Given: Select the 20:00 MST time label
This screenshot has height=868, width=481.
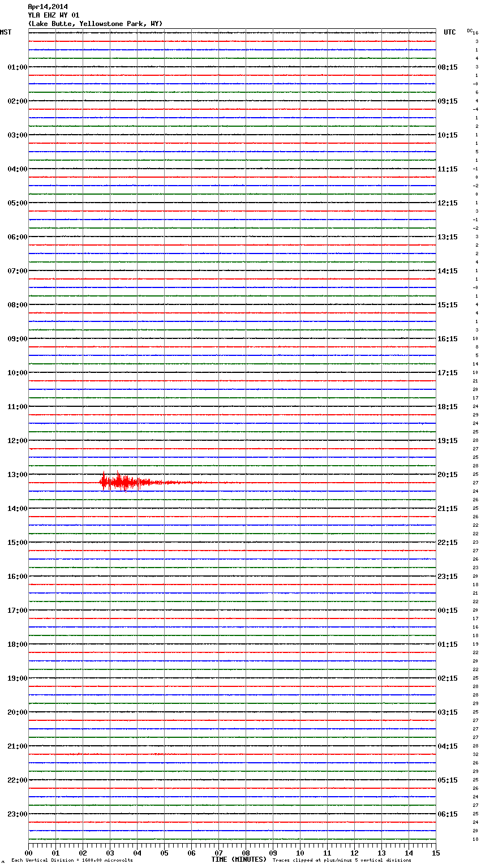Looking at the screenshot, I should coord(17,712).
